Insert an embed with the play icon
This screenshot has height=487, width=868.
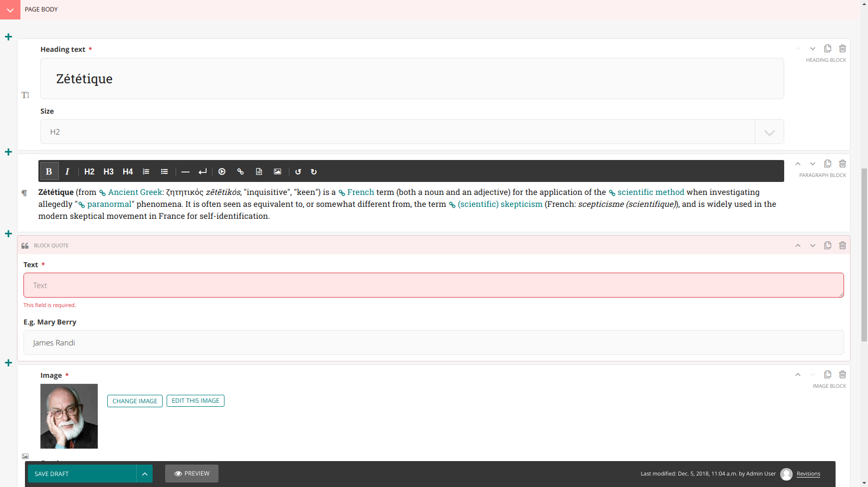coord(222,171)
